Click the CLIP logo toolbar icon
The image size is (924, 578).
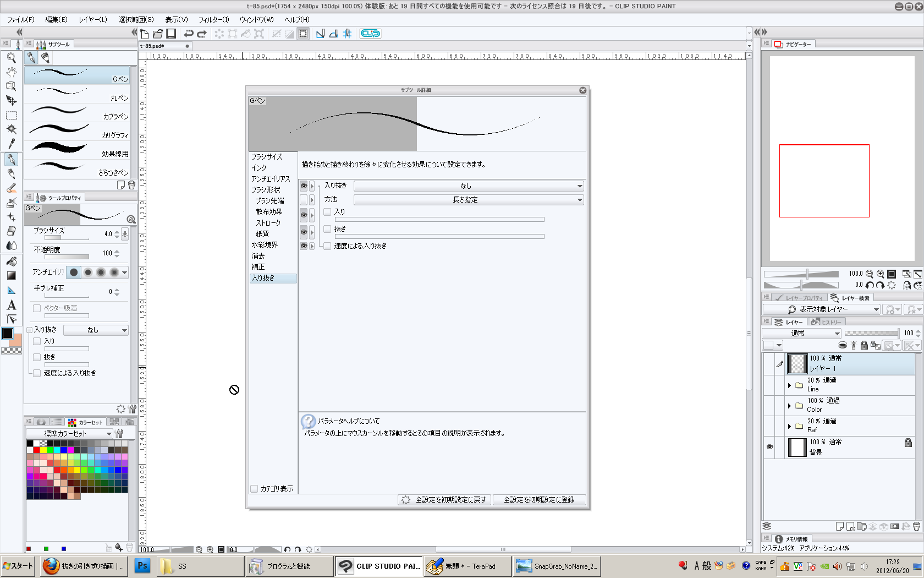click(370, 34)
